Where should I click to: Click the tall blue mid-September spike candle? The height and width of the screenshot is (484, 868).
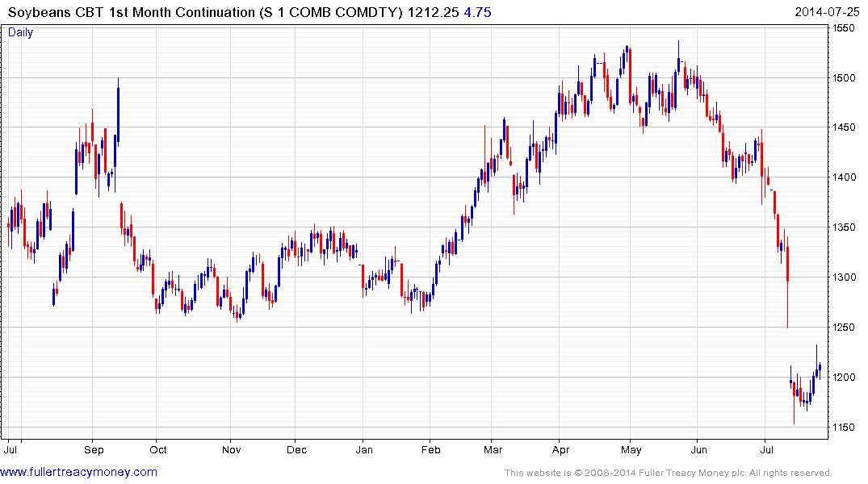(x=118, y=113)
